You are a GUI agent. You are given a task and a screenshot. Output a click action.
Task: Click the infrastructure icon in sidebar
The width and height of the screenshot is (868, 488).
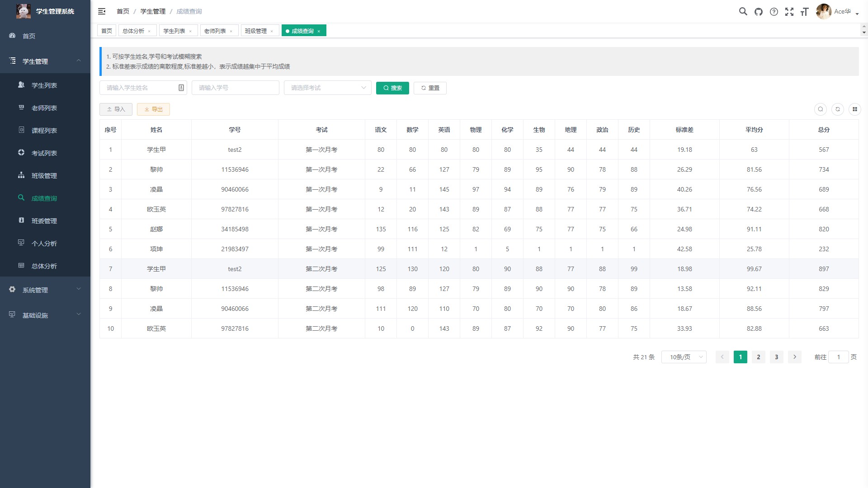[12, 315]
